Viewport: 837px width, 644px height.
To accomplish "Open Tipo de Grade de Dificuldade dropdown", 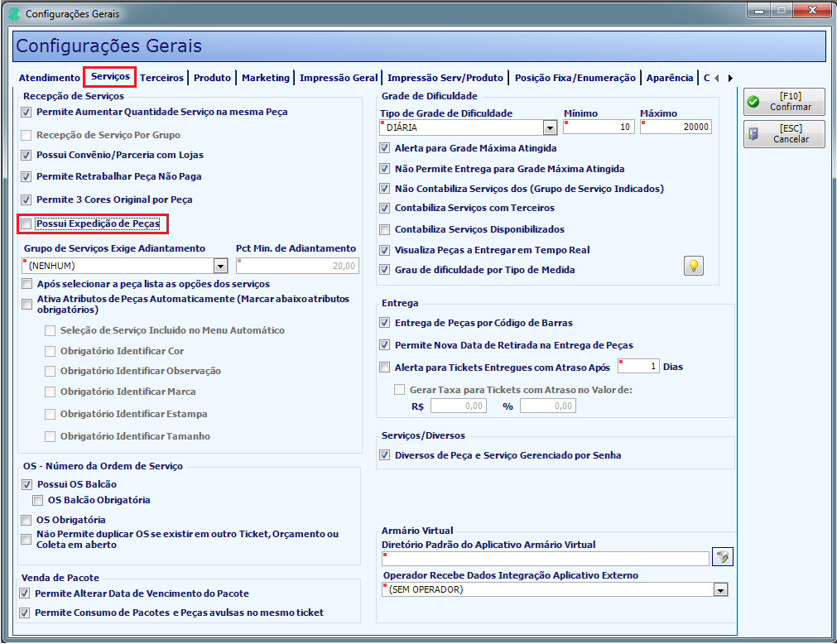I will [550, 127].
